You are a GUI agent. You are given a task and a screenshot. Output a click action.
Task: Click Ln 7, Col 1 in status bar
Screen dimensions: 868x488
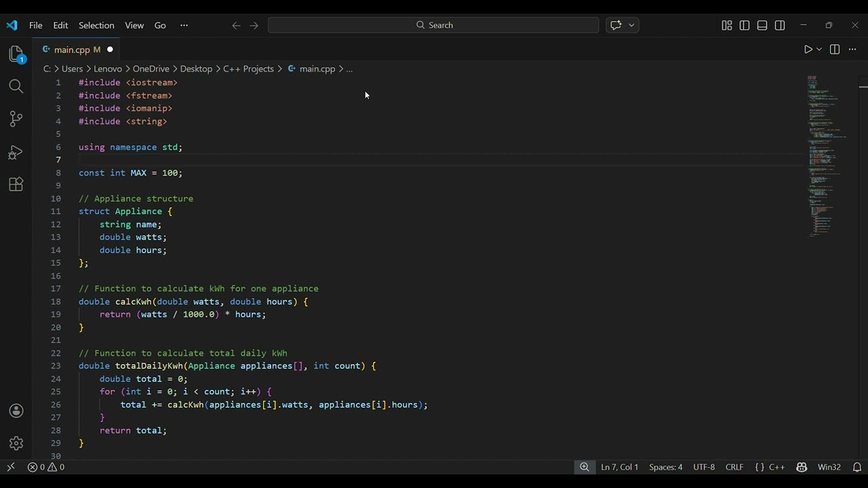pyautogui.click(x=620, y=467)
